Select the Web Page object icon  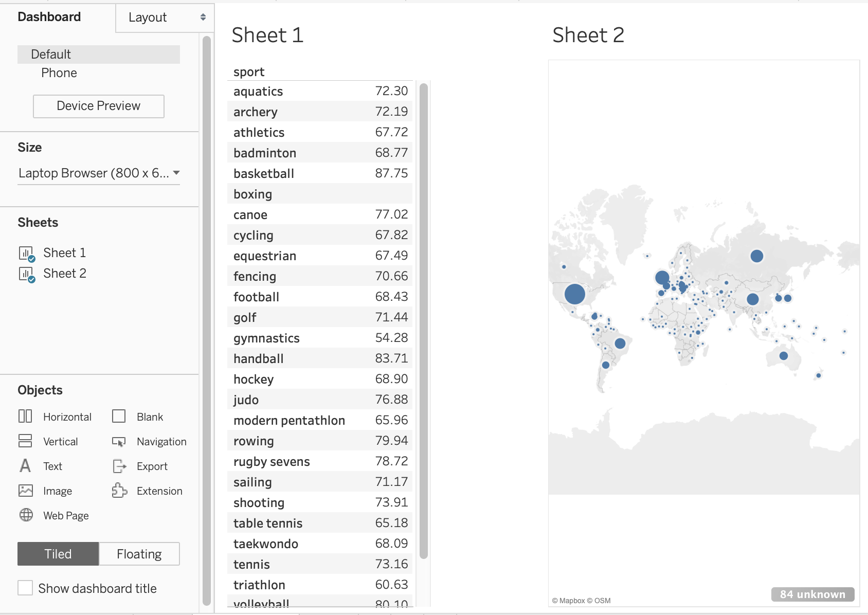tap(25, 515)
